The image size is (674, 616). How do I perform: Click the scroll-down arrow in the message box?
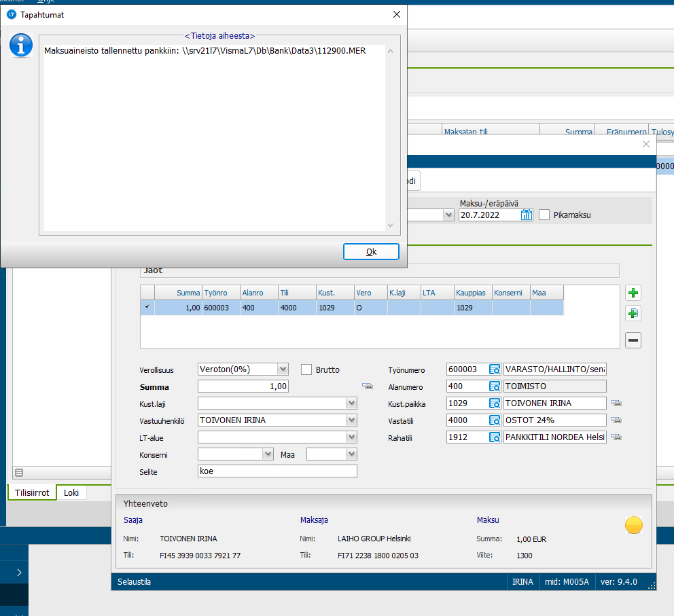[x=390, y=225]
